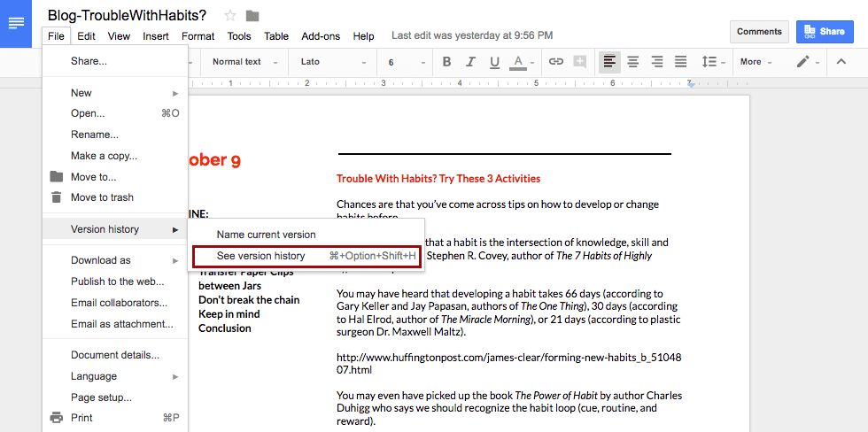
Task: Select center align
Action: (x=633, y=62)
